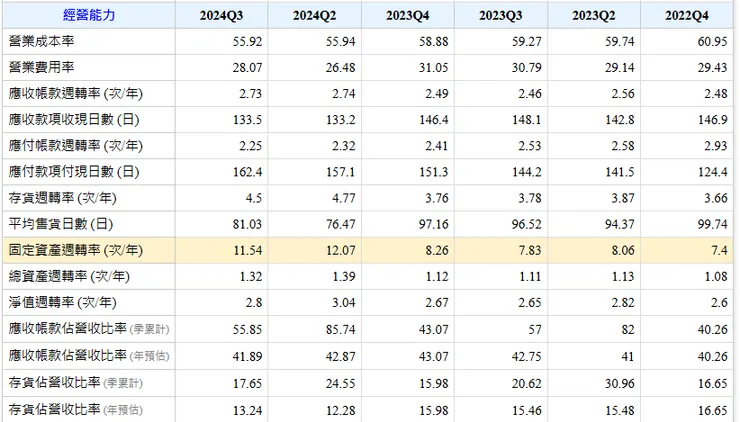Click the value 31.05 in 營業費用率
Screen dimensions: 740x422
[x=433, y=68]
